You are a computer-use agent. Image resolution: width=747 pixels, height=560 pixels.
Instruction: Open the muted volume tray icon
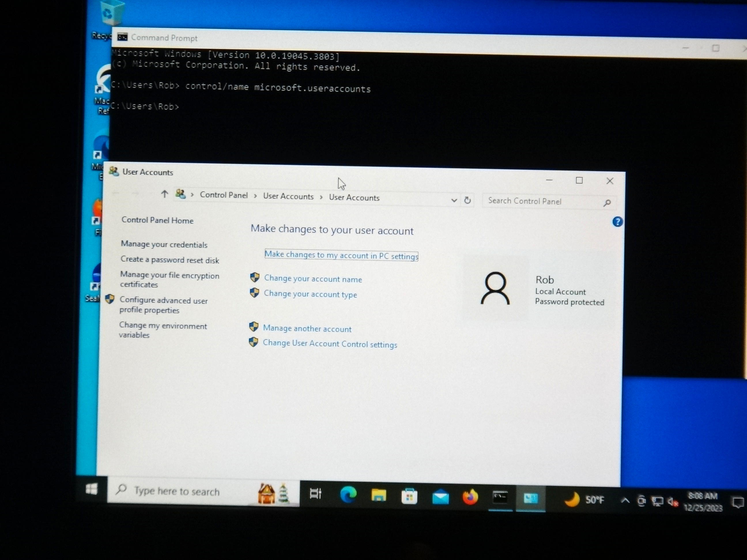[x=673, y=502]
